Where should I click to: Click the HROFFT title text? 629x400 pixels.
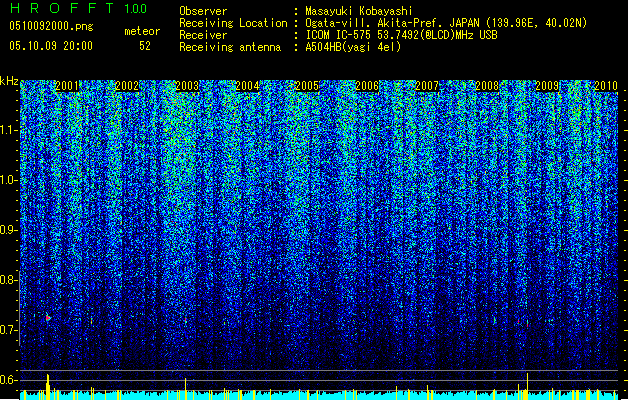[x=62, y=8]
